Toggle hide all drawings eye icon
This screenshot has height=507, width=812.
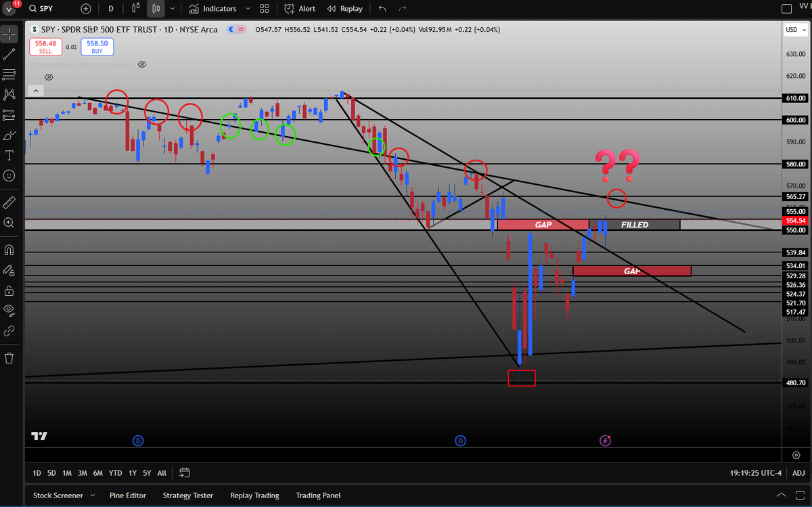[9, 311]
